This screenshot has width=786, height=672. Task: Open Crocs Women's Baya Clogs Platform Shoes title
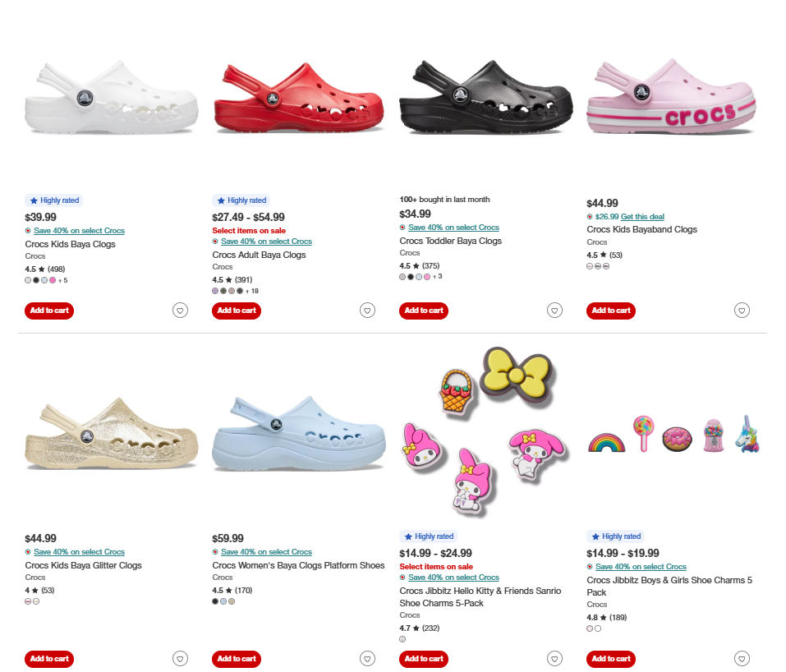tap(298, 565)
